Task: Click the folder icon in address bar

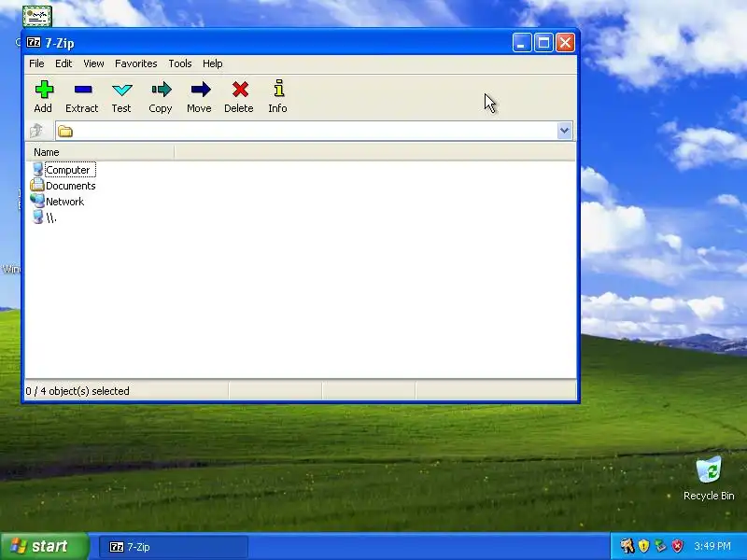Action: (65, 132)
